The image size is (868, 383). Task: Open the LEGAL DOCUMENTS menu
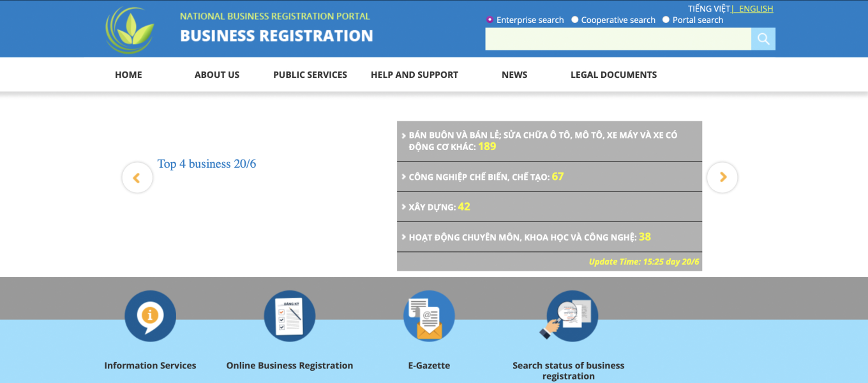(613, 75)
